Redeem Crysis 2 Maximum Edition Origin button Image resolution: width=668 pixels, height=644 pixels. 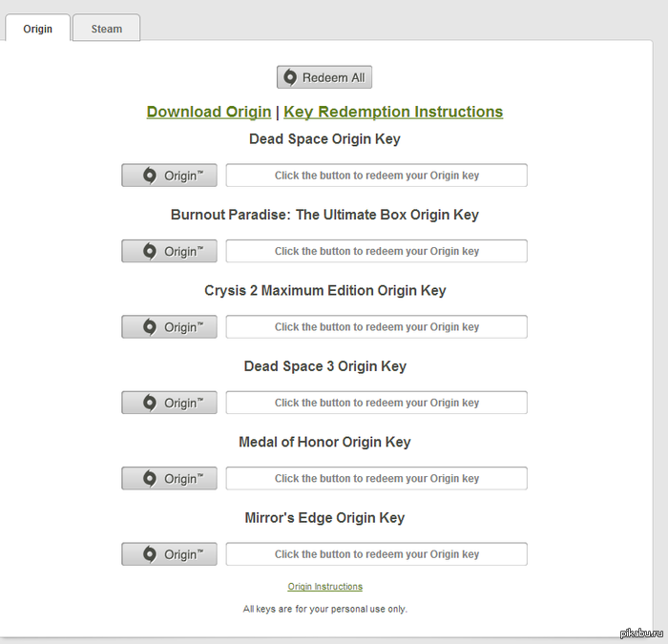pos(169,326)
